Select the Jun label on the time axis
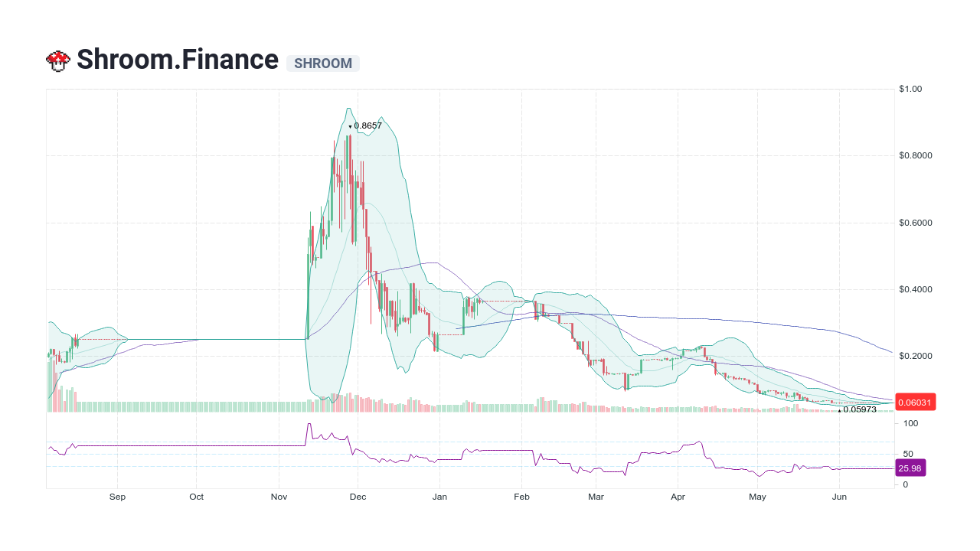 click(840, 497)
